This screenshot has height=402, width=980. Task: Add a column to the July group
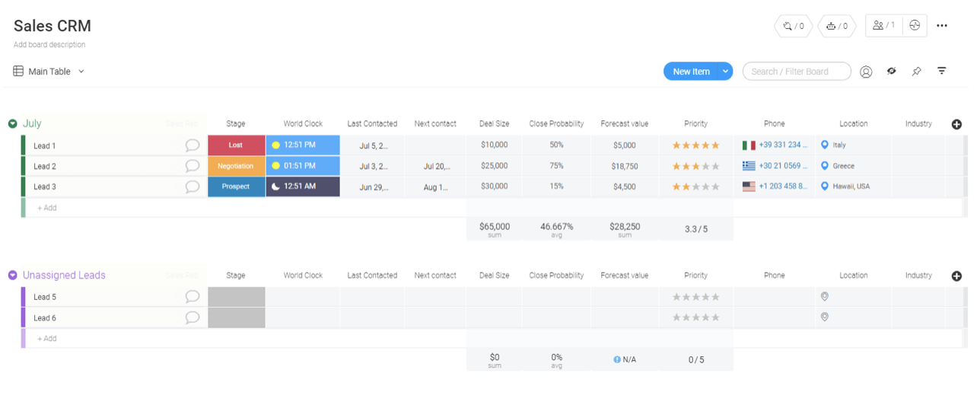(956, 124)
